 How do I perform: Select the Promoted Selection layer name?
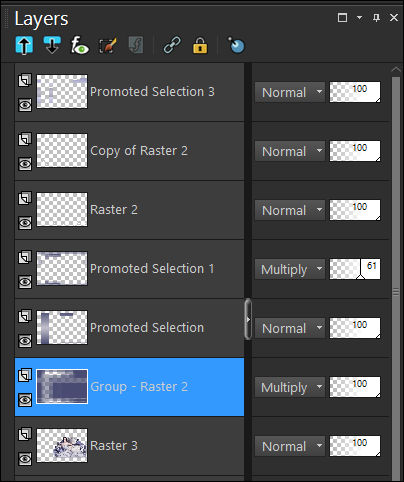click(147, 328)
